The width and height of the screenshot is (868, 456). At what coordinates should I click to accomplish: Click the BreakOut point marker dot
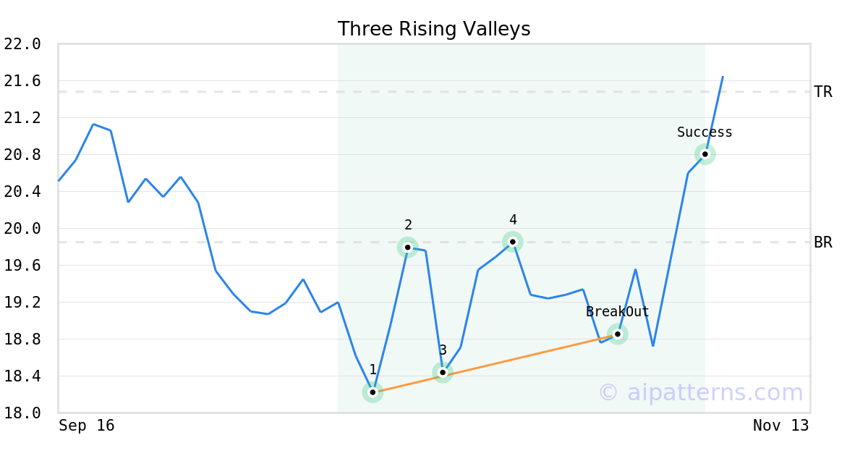point(617,334)
